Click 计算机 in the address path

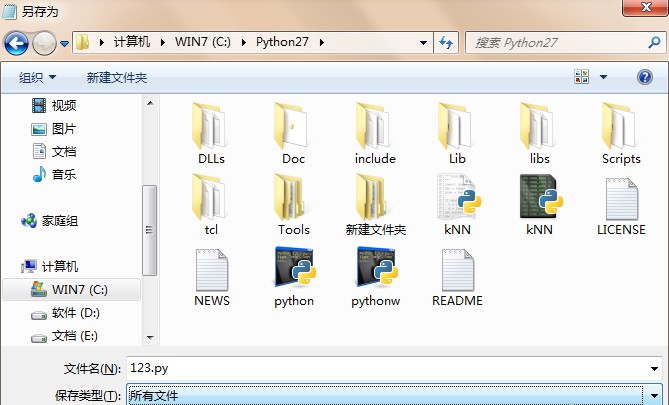click(x=132, y=42)
